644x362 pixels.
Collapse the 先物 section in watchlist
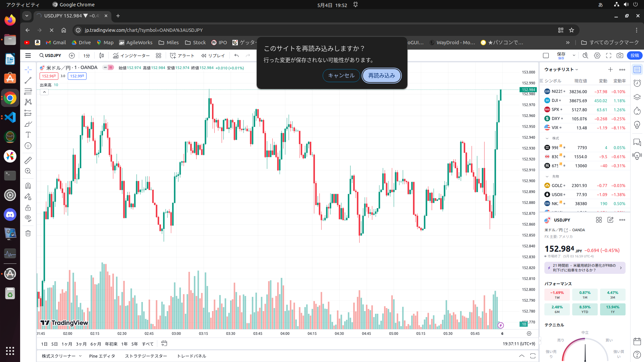tap(547, 176)
